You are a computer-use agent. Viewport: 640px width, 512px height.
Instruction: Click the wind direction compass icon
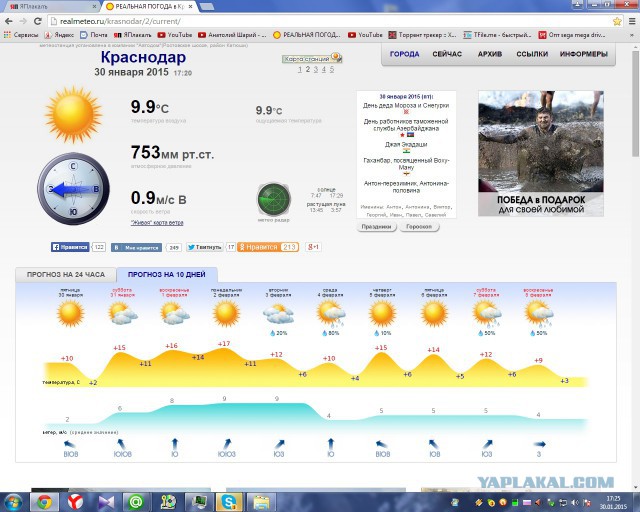tap(75, 189)
